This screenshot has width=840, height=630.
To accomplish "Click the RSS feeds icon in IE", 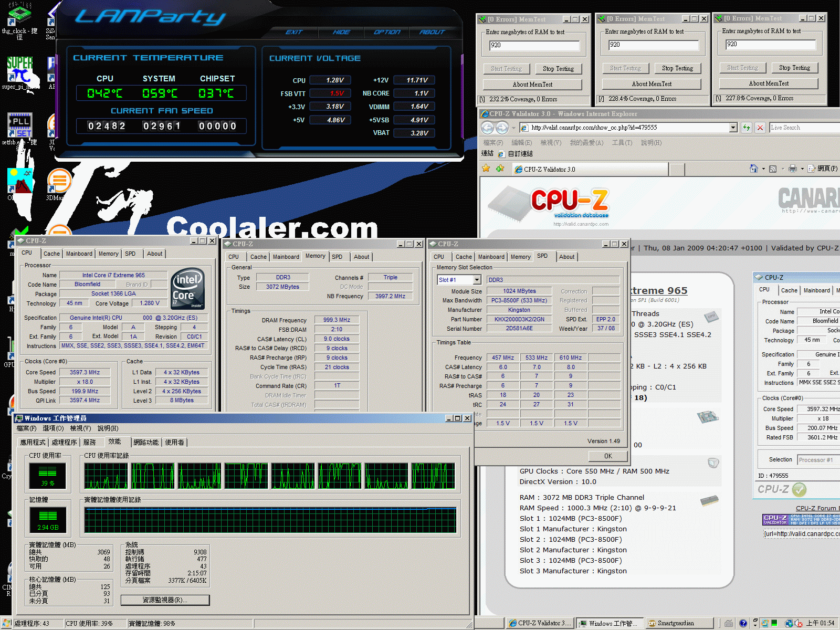I will pyautogui.click(x=773, y=169).
